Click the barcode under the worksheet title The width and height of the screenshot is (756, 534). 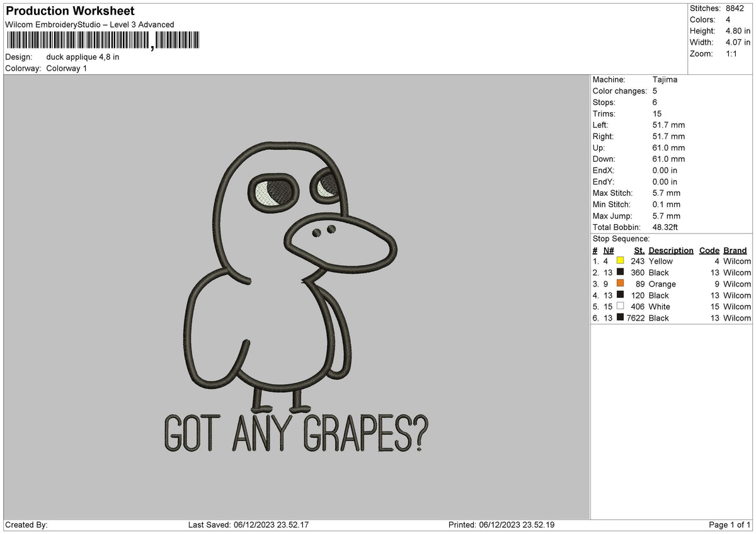tap(103, 40)
